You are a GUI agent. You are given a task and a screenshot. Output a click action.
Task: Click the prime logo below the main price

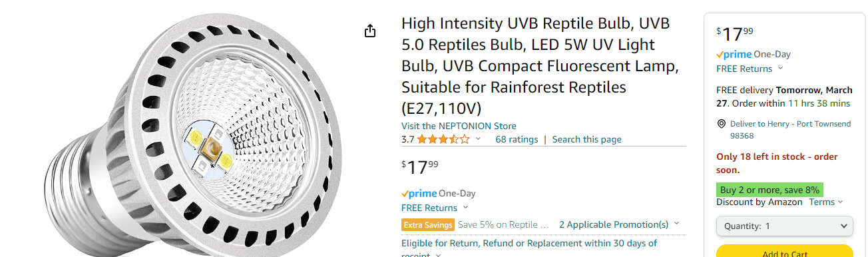[419, 194]
